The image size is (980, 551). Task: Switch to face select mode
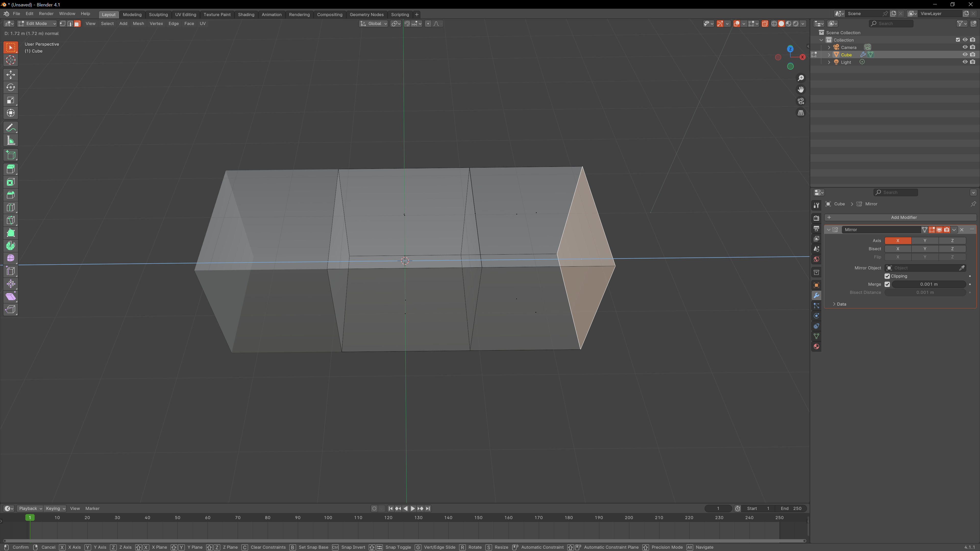[x=77, y=23]
